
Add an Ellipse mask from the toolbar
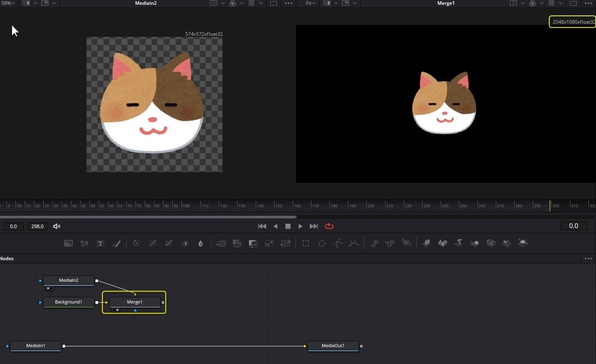tap(322, 243)
